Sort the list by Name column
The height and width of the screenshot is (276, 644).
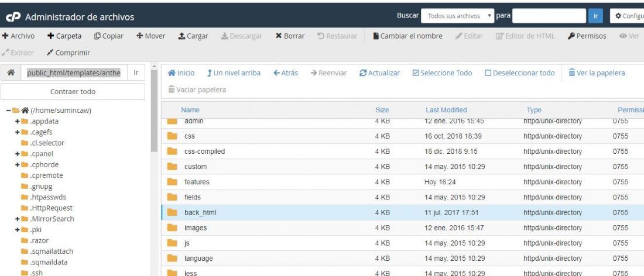[190, 110]
